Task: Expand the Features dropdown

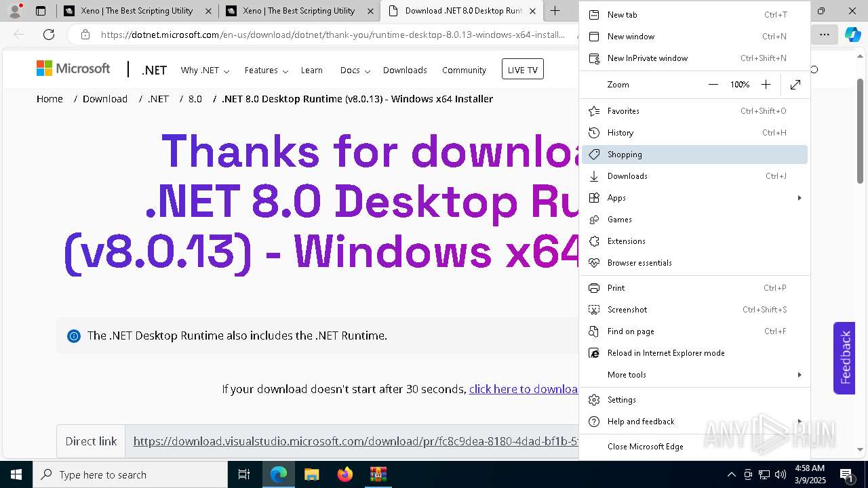Action: 267,70
